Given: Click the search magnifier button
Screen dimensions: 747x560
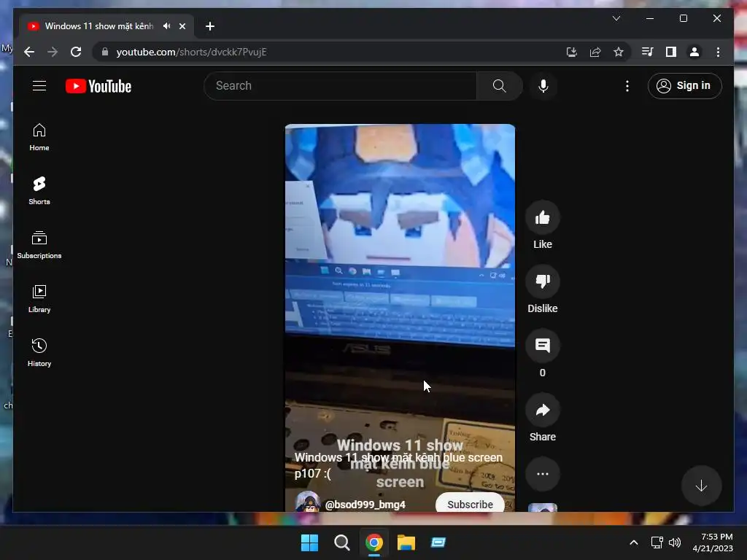Looking at the screenshot, I should (499, 86).
